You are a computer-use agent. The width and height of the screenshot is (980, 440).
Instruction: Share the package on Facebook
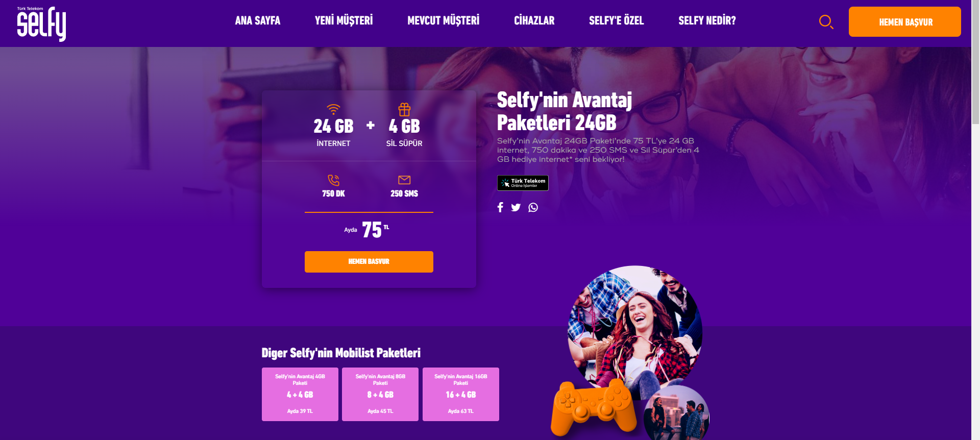pos(500,207)
